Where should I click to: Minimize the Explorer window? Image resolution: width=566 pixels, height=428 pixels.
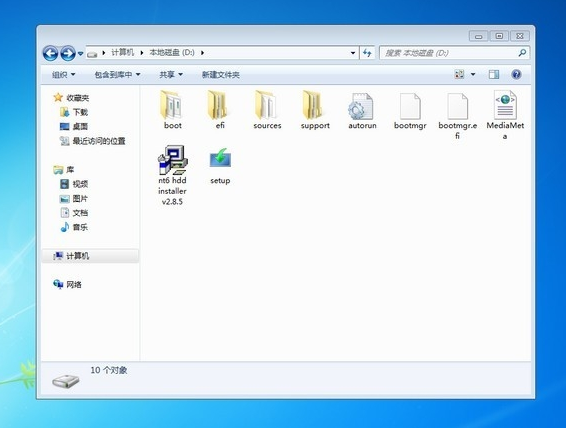(x=479, y=36)
